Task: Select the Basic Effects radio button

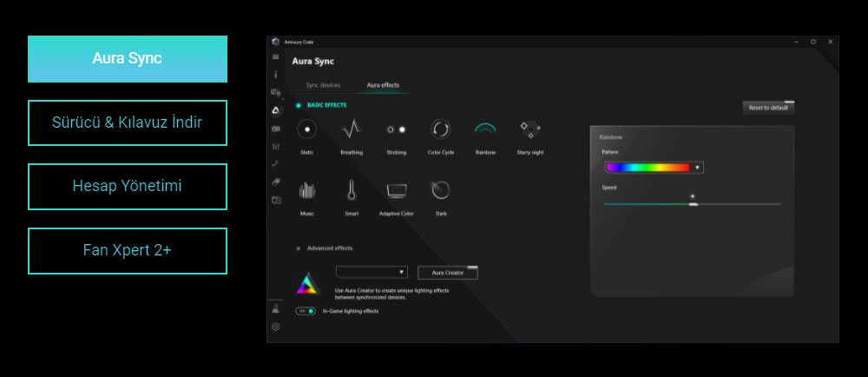Action: pos(298,105)
